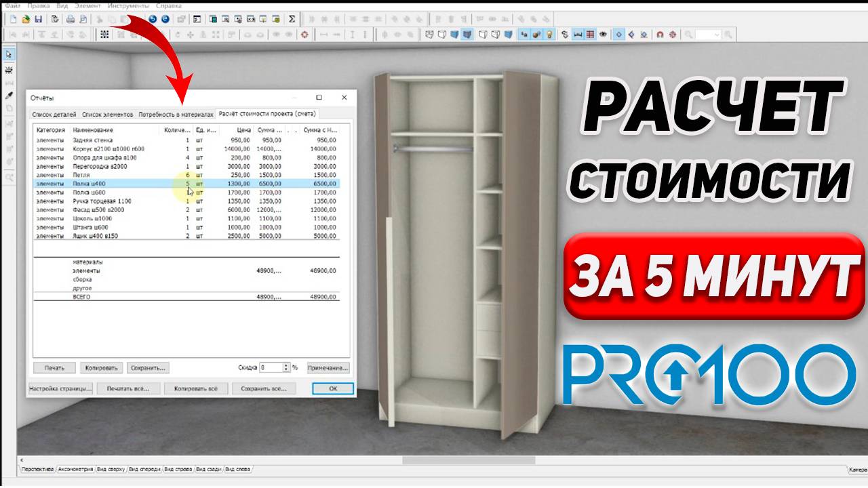Click the Sigma reports icon
The image size is (868, 488).
pyautogui.click(x=292, y=19)
